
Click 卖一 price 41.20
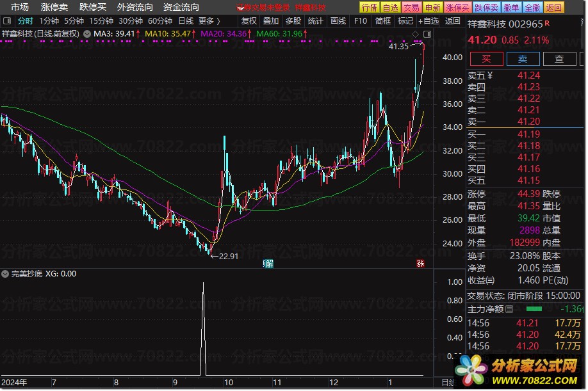tap(528, 122)
